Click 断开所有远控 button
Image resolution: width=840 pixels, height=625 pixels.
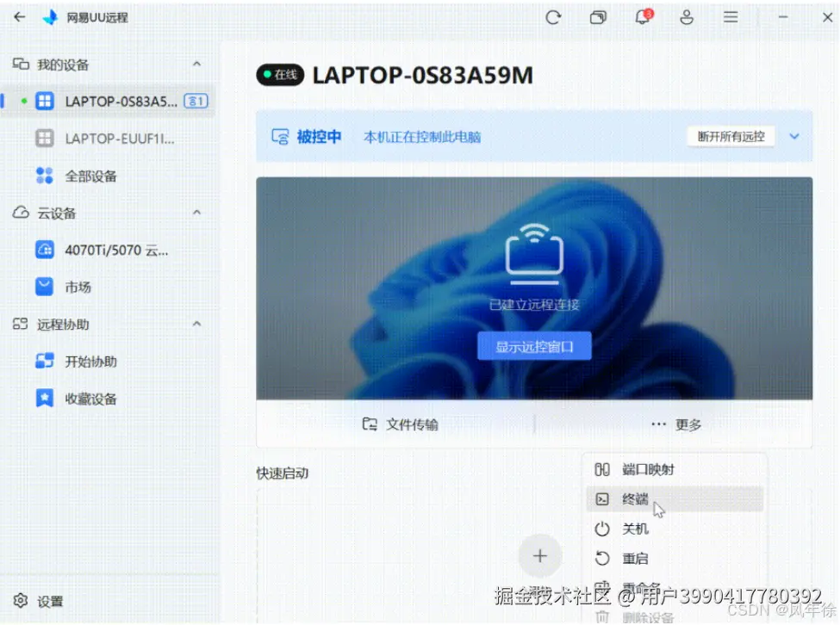tap(731, 137)
